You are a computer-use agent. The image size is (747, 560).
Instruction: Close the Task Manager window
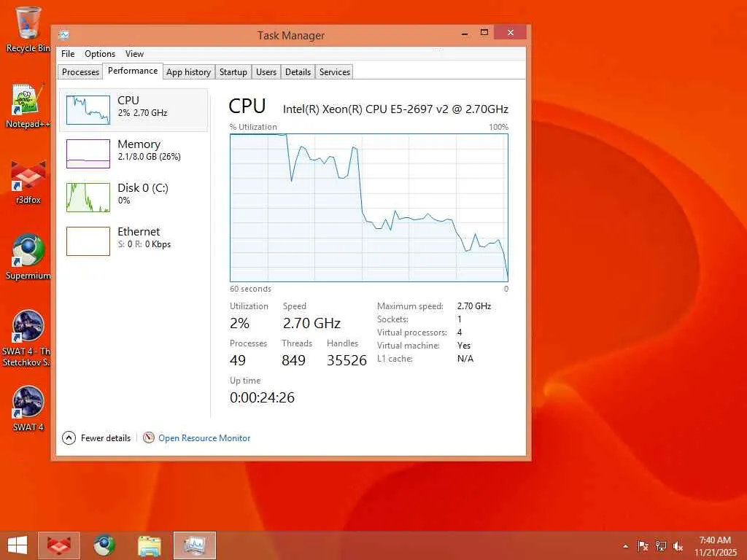pyautogui.click(x=510, y=32)
